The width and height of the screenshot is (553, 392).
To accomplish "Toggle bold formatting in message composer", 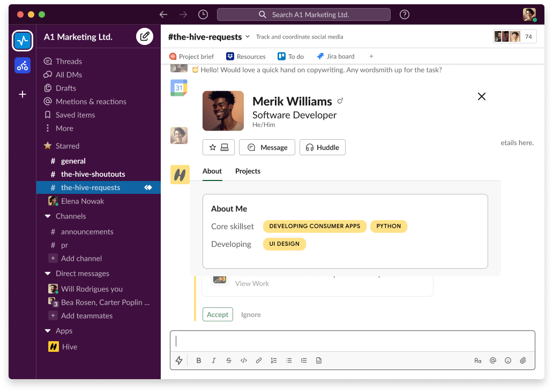I will tap(199, 360).
